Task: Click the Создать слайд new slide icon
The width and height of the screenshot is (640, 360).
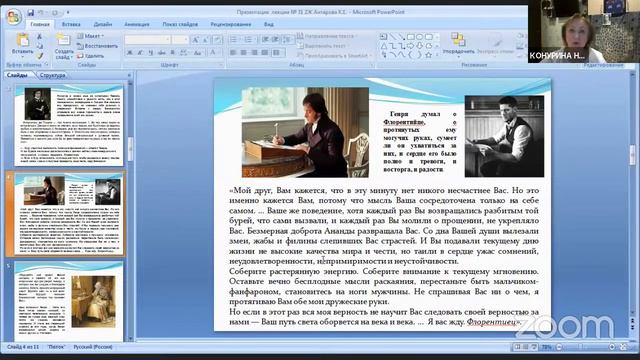Action: tap(63, 40)
